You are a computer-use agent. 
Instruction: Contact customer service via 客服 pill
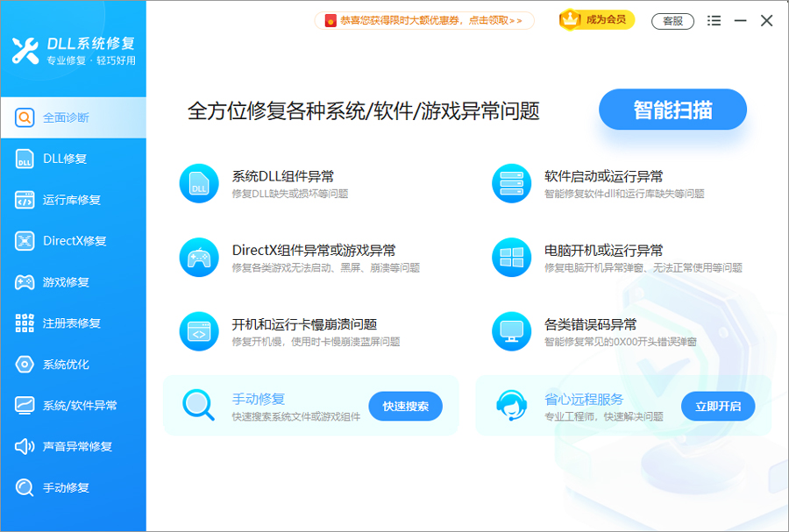click(x=672, y=21)
